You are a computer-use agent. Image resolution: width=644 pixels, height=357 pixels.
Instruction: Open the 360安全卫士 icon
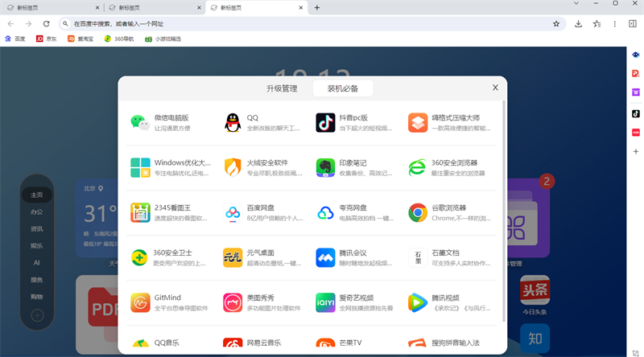[139, 257]
